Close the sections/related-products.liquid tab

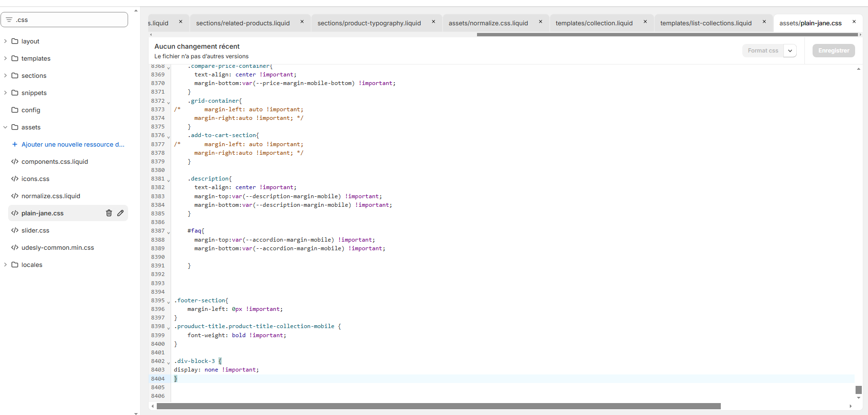pyautogui.click(x=302, y=21)
